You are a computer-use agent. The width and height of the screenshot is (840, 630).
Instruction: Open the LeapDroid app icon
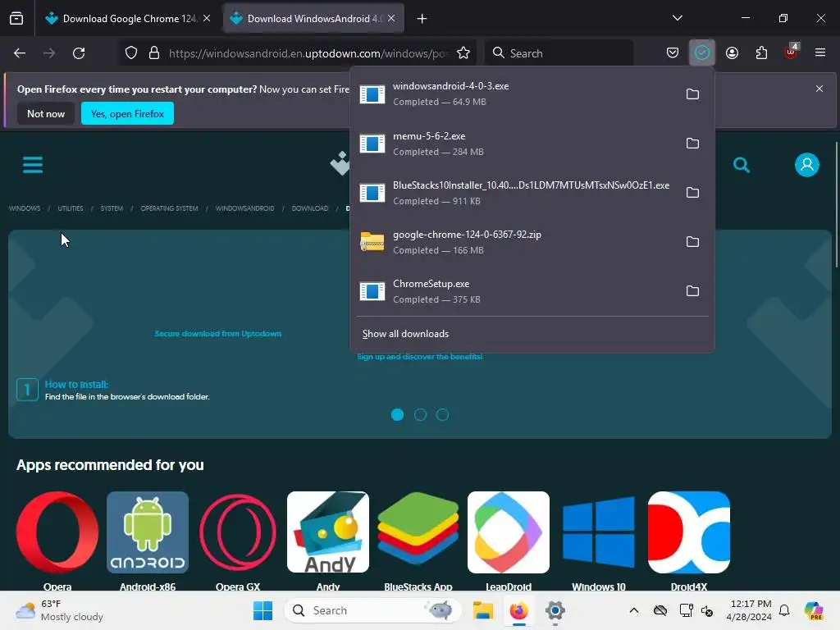[x=509, y=532]
